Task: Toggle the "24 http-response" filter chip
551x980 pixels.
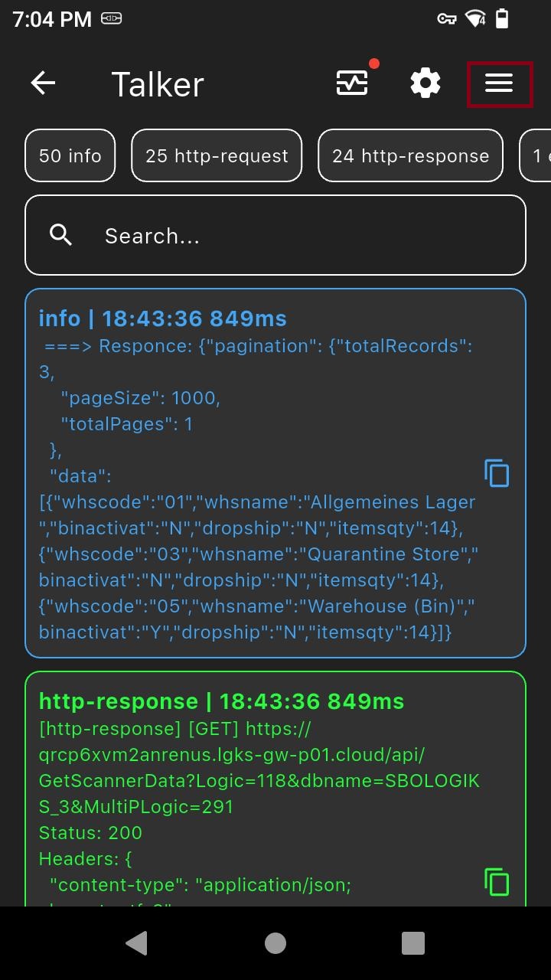Action: (410, 156)
